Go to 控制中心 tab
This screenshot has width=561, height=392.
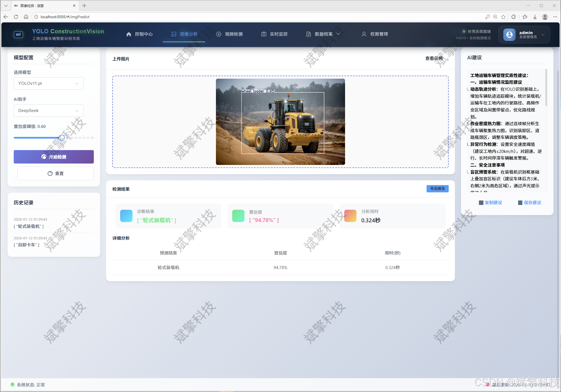(x=139, y=34)
